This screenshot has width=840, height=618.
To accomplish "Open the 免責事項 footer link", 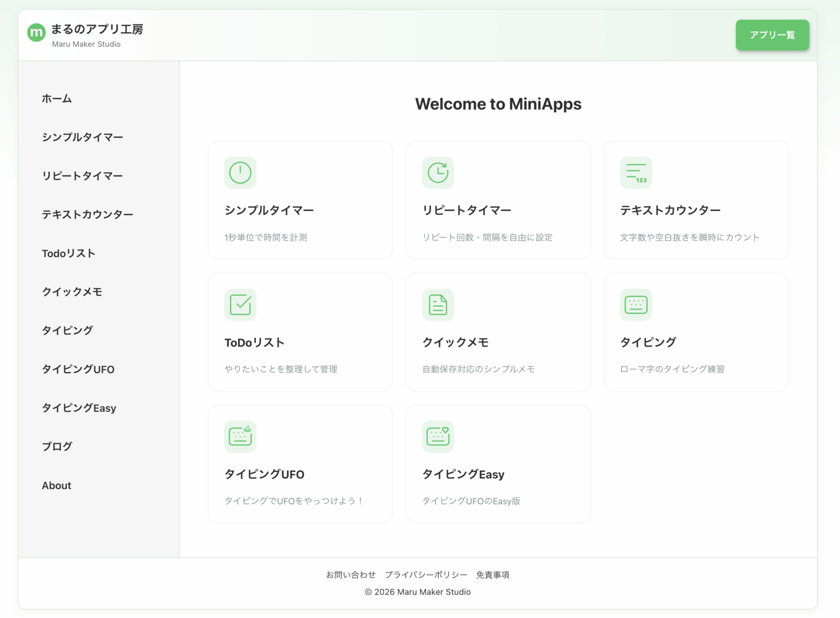I will point(493,574).
